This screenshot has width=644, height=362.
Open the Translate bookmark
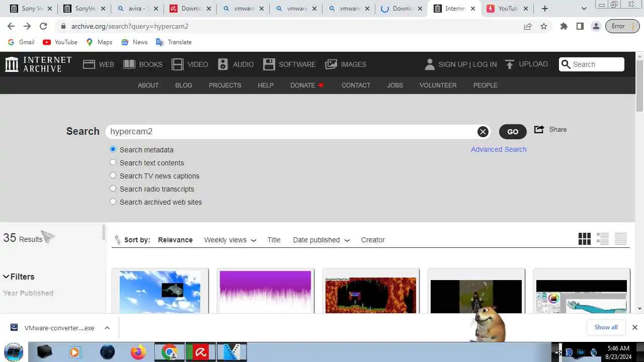[174, 42]
